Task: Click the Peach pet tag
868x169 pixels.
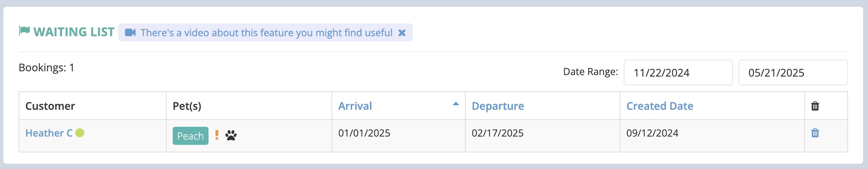Action: pos(190,136)
